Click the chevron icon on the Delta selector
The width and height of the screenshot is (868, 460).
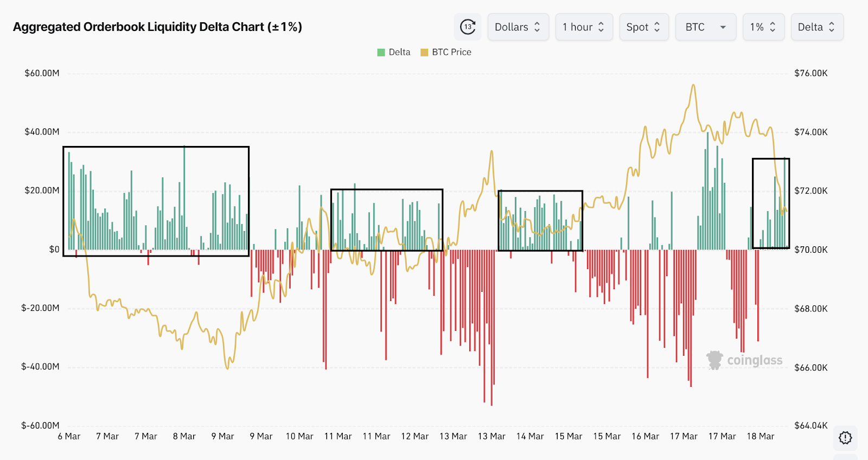(x=833, y=27)
